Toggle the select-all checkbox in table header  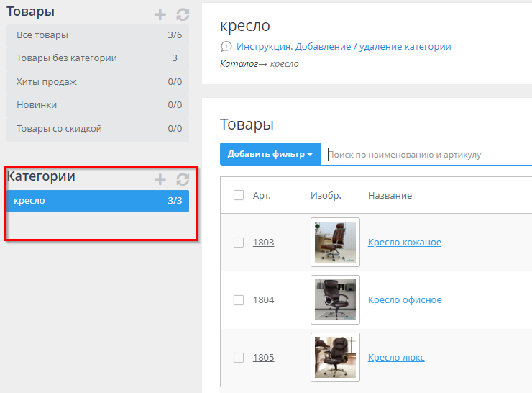pyautogui.click(x=239, y=195)
